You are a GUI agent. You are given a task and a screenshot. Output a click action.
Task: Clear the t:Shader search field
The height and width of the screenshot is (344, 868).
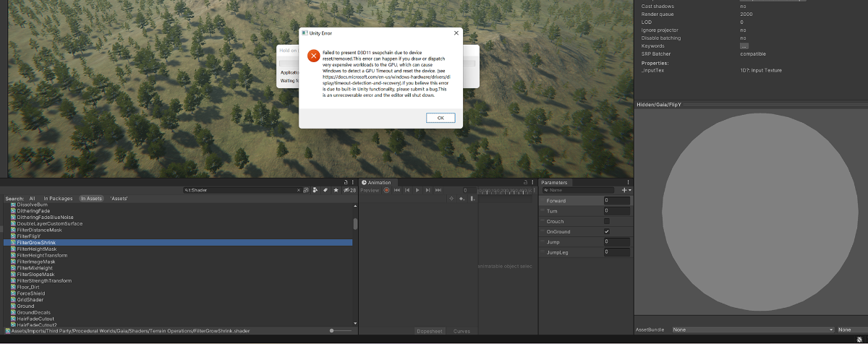[x=299, y=190]
